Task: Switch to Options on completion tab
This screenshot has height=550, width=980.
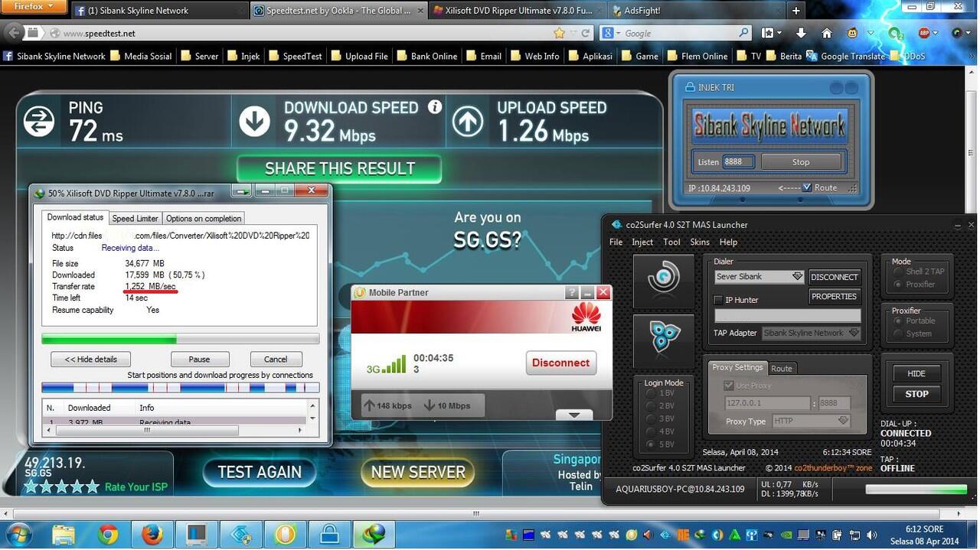Action: click(x=204, y=218)
